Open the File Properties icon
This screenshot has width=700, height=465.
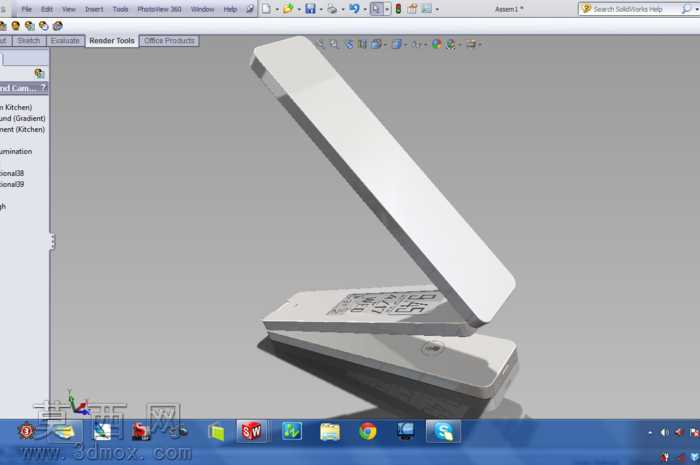pyautogui.click(x=412, y=8)
